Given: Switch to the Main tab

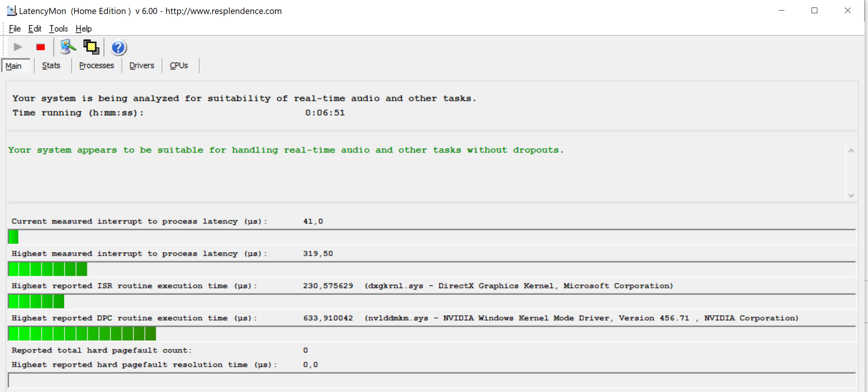Looking at the screenshot, I should (x=16, y=66).
